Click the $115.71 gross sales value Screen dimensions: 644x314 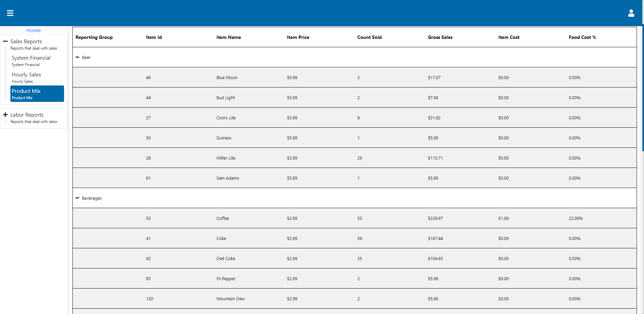click(x=435, y=158)
